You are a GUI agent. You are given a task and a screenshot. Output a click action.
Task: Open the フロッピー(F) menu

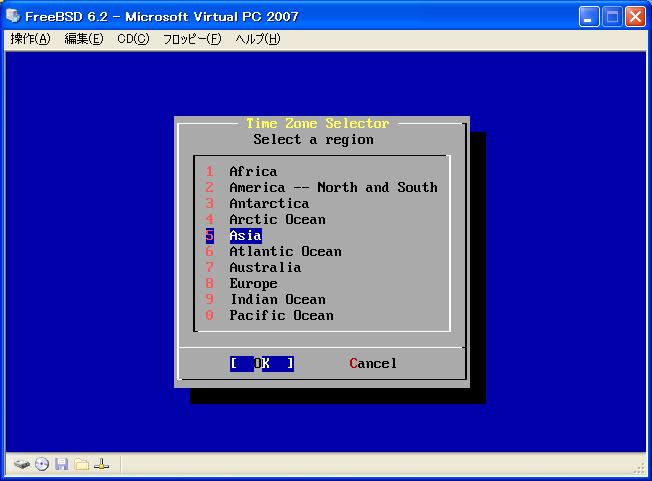tap(192, 39)
